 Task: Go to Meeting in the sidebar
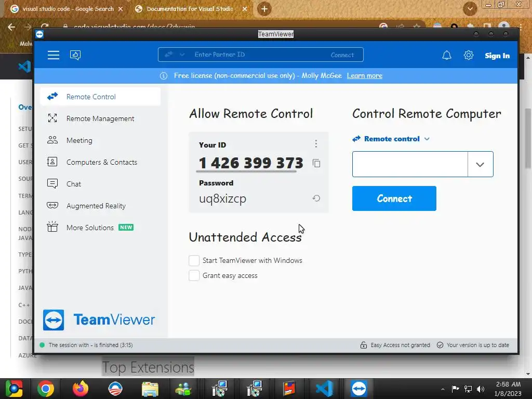coord(100,140)
